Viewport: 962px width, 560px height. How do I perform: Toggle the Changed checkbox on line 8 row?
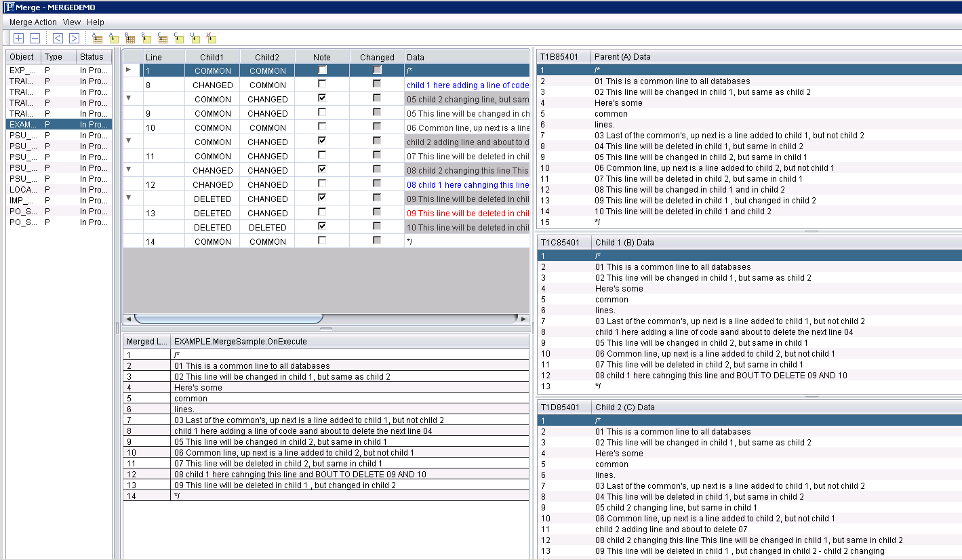[377, 84]
